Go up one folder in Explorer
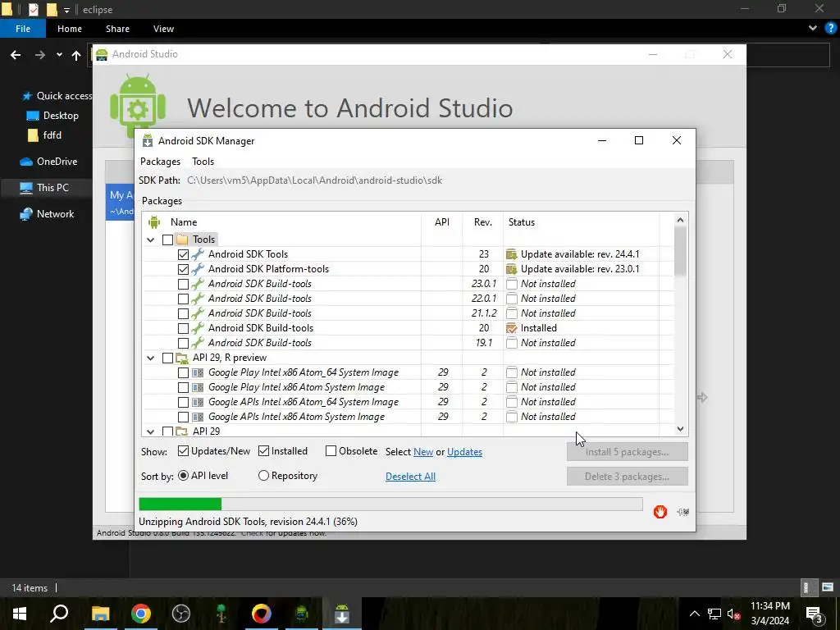The height and width of the screenshot is (630, 840). pos(76,55)
